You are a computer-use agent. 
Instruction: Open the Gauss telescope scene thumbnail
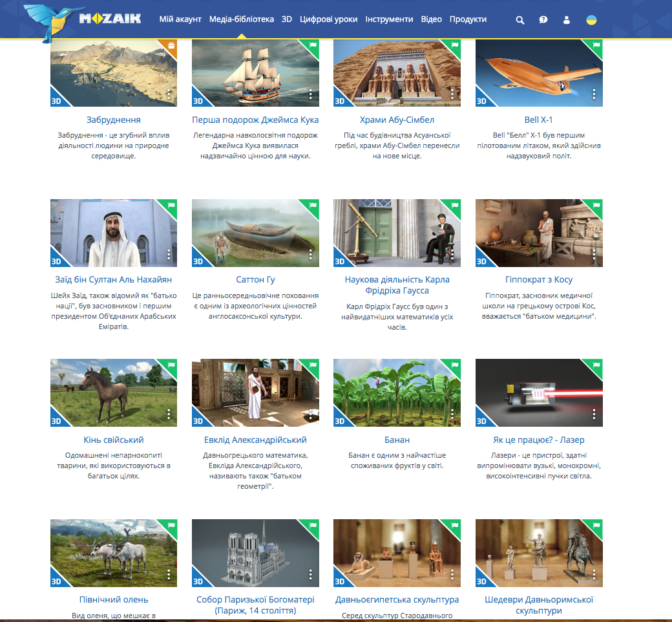point(397,233)
